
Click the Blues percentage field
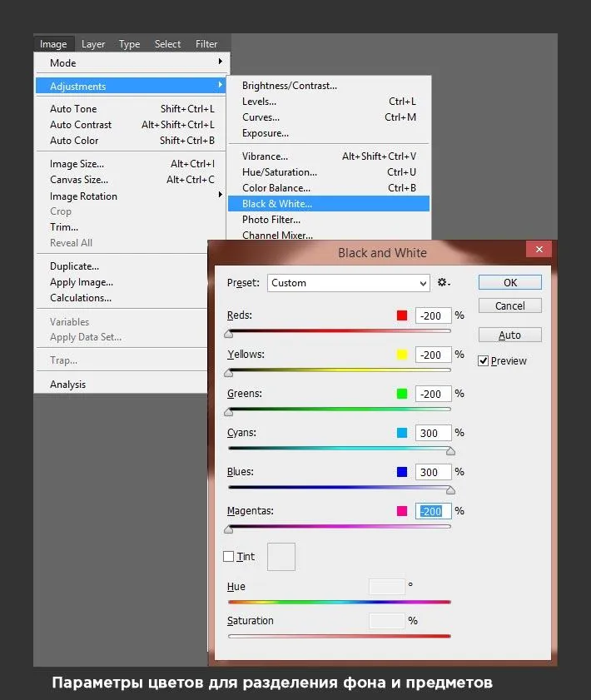tap(433, 472)
